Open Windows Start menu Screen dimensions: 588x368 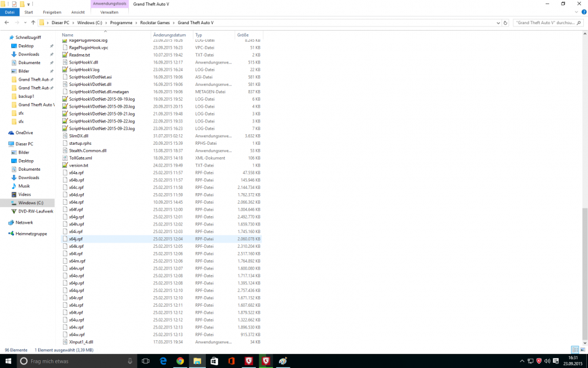pos(8,361)
